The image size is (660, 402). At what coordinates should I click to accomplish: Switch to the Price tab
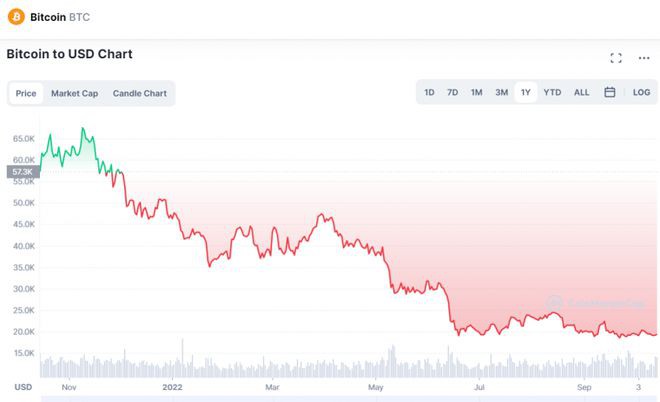(26, 94)
